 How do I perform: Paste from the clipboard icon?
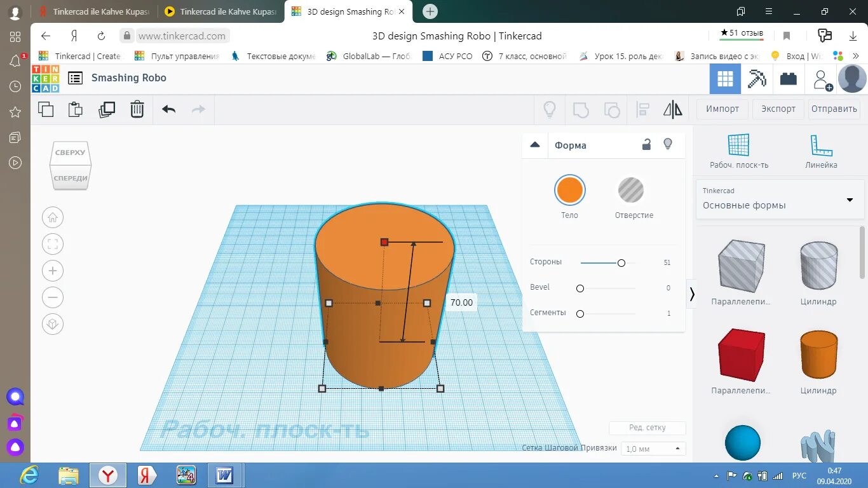click(76, 109)
